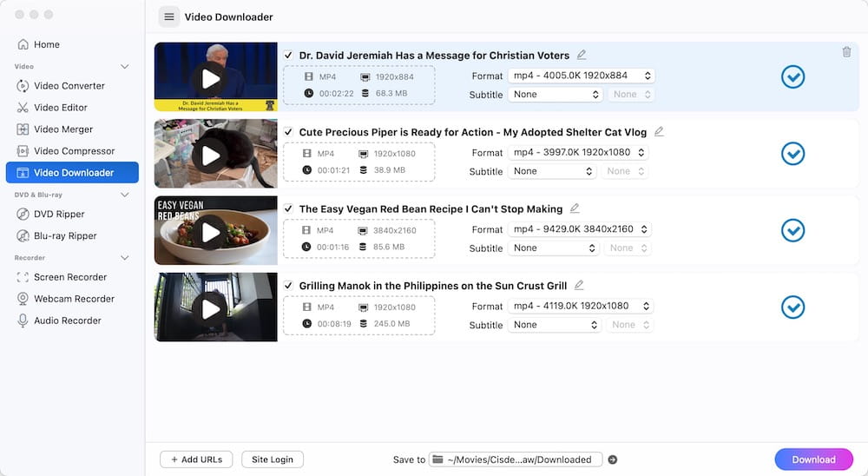Uncheck the Dr. David Jeremiah video checkbox
Screen dimensions: 868x476
pos(288,56)
